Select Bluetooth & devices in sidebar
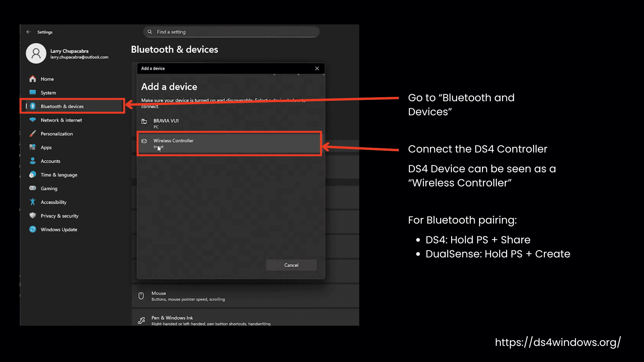The height and width of the screenshot is (362, 644). 72,106
